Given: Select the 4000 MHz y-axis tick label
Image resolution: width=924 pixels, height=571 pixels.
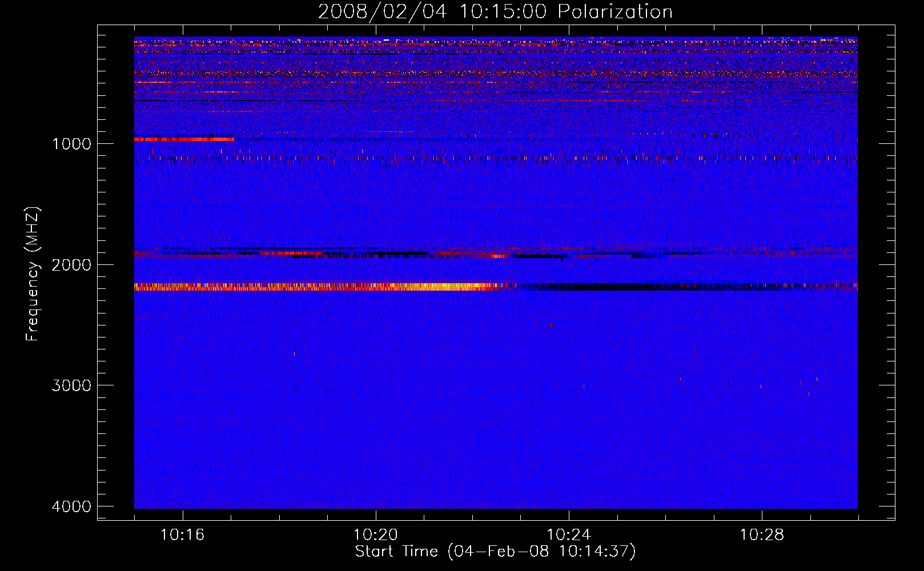Looking at the screenshot, I should [71, 506].
